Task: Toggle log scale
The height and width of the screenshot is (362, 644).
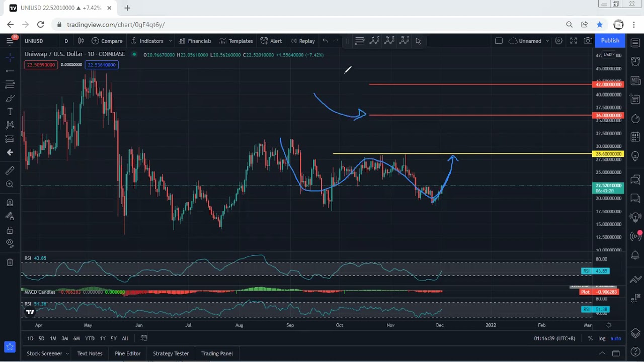Action: pos(602,338)
